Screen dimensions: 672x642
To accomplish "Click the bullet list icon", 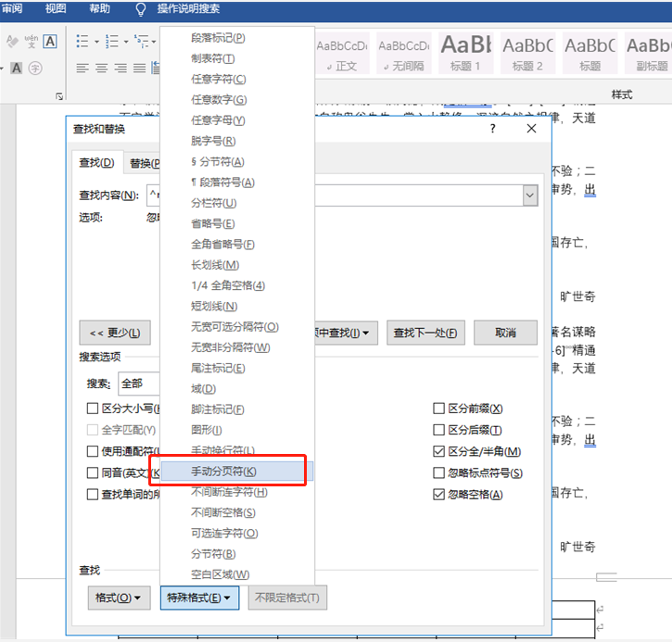I will click(82, 42).
